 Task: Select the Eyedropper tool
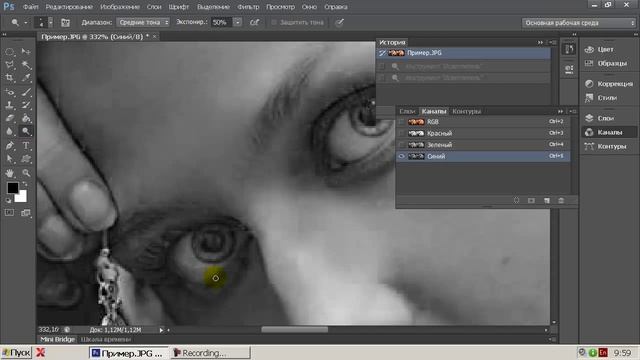[26, 78]
